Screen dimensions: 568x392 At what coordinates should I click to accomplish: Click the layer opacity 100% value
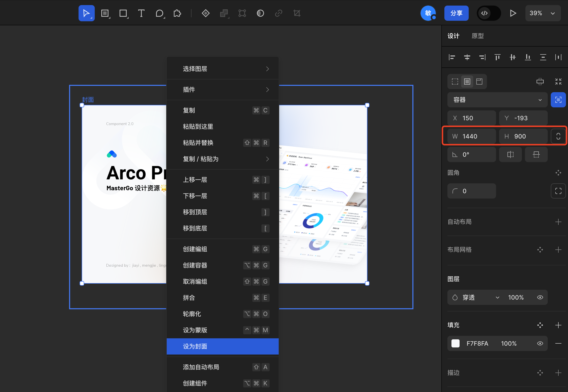[x=516, y=297]
